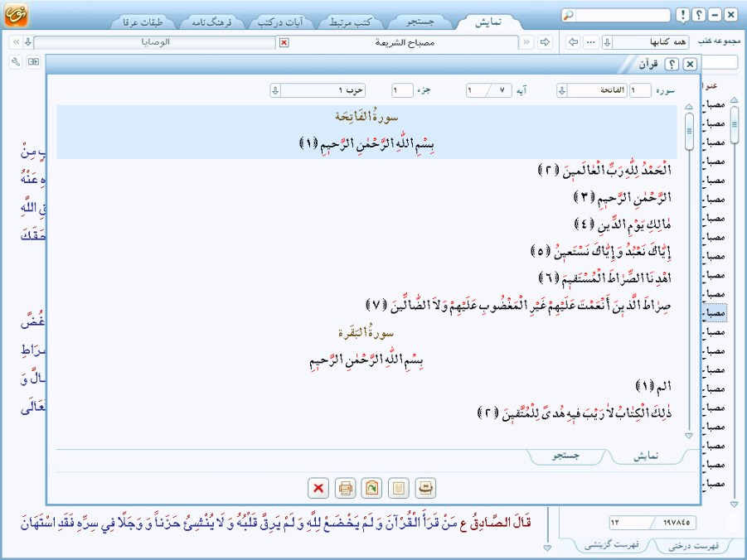Click the book list scrollbar down arrow
The image size is (747, 560).
click(734, 504)
